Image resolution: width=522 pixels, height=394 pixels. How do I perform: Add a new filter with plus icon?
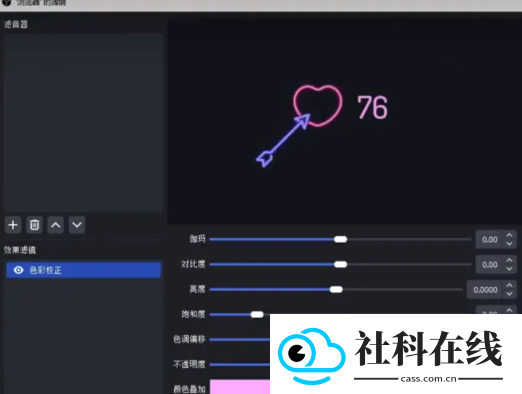coord(13,225)
